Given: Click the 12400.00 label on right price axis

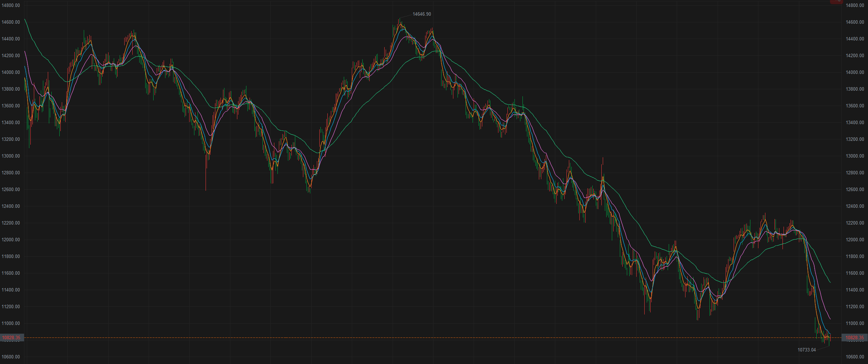Looking at the screenshot, I should [855, 206].
